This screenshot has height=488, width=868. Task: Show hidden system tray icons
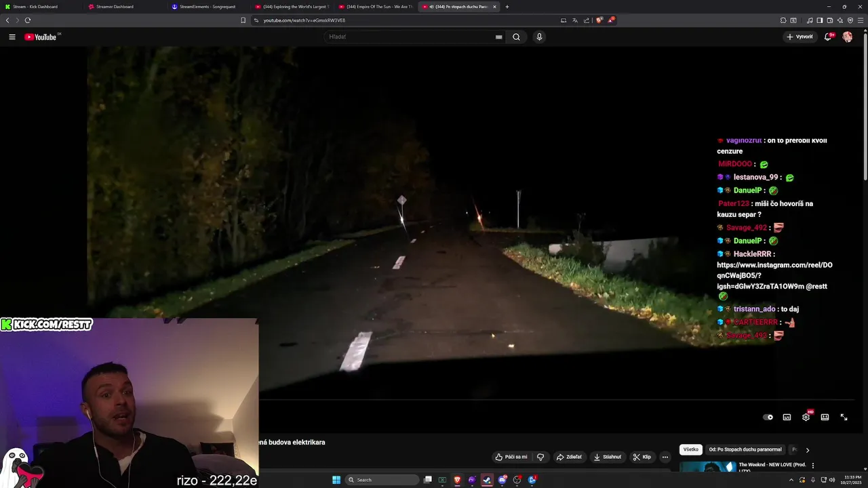791,480
